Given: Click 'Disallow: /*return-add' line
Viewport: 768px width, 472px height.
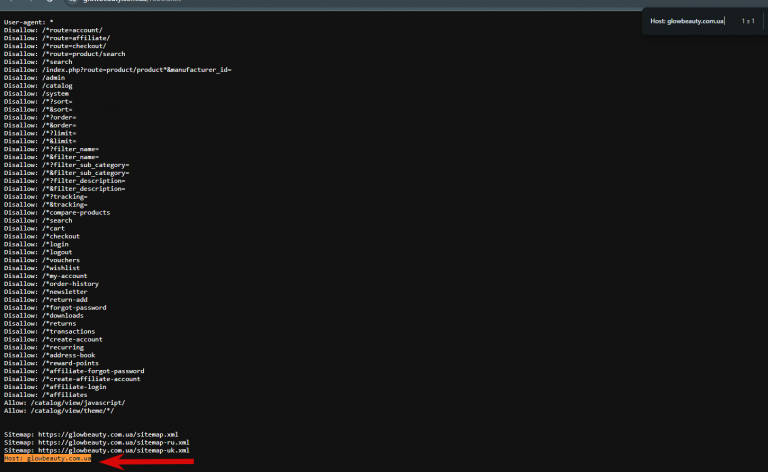Looking at the screenshot, I should click(x=46, y=300).
